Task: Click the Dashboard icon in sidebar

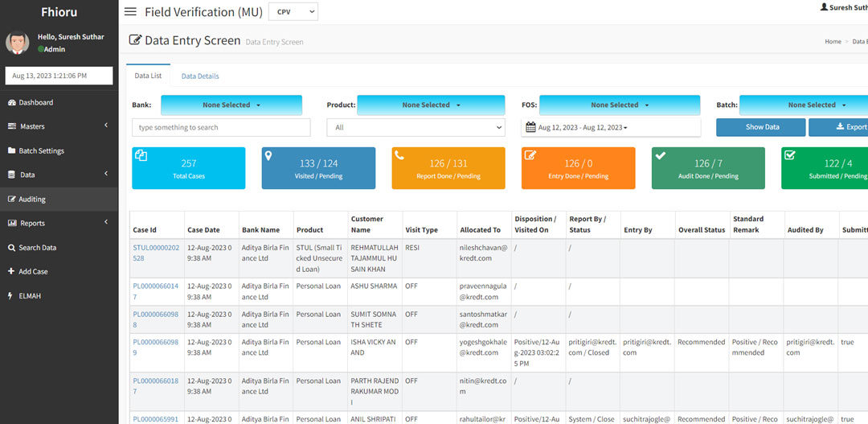Action: pyautogui.click(x=11, y=102)
